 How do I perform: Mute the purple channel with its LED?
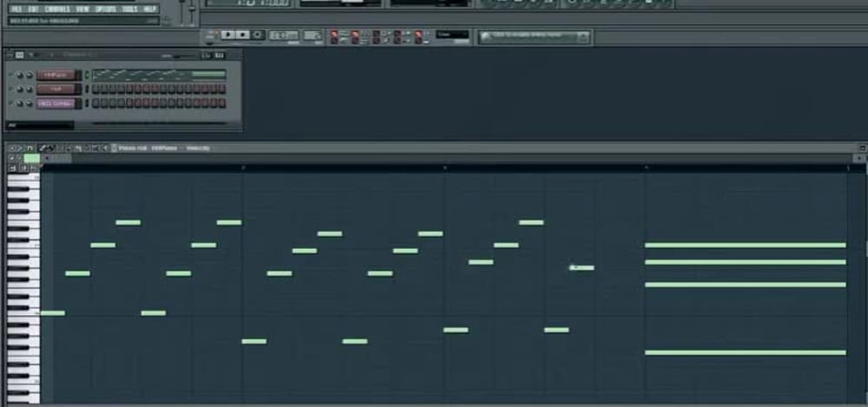pos(10,103)
